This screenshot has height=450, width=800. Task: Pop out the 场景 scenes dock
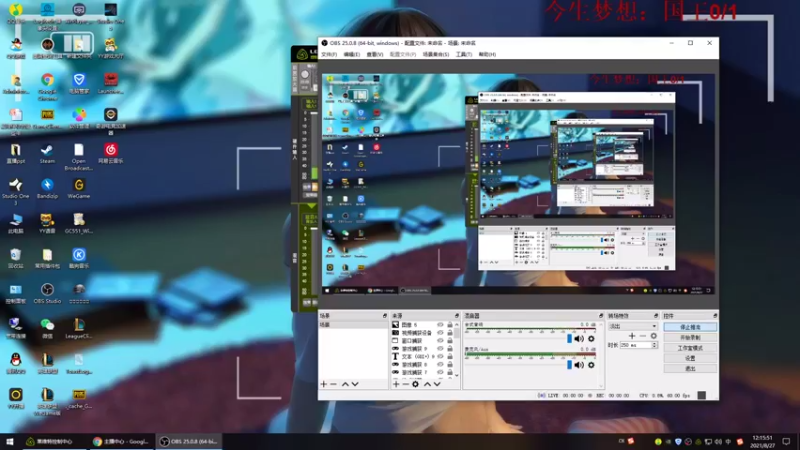(x=385, y=316)
